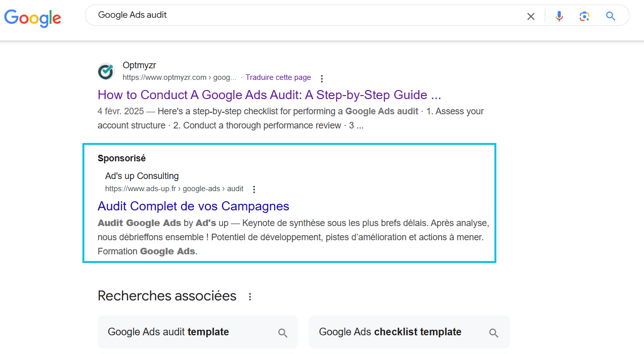644x354 pixels.
Task: Click the magnifying glass to search
Action: coord(610,16)
